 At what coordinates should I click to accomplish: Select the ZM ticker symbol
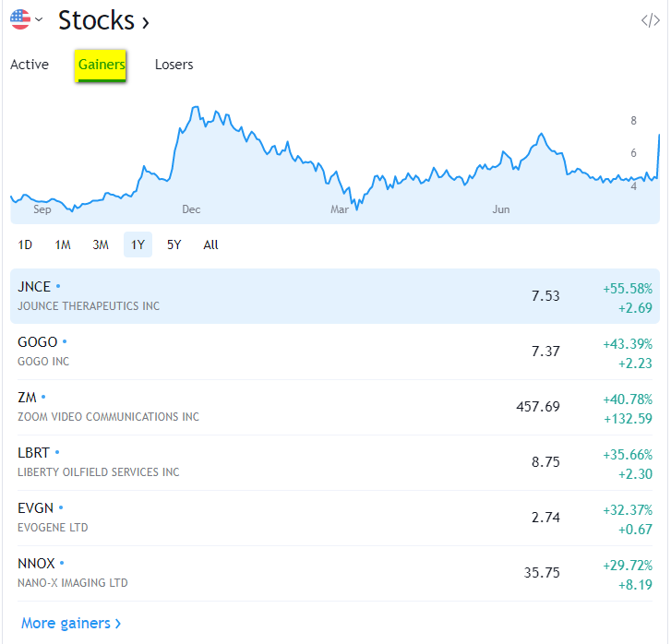(27, 398)
